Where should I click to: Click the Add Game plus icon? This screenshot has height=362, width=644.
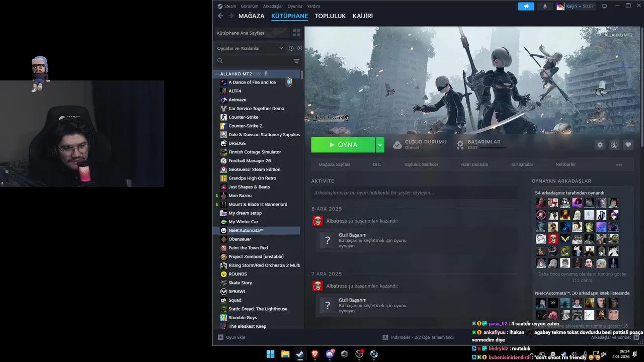pos(220,337)
